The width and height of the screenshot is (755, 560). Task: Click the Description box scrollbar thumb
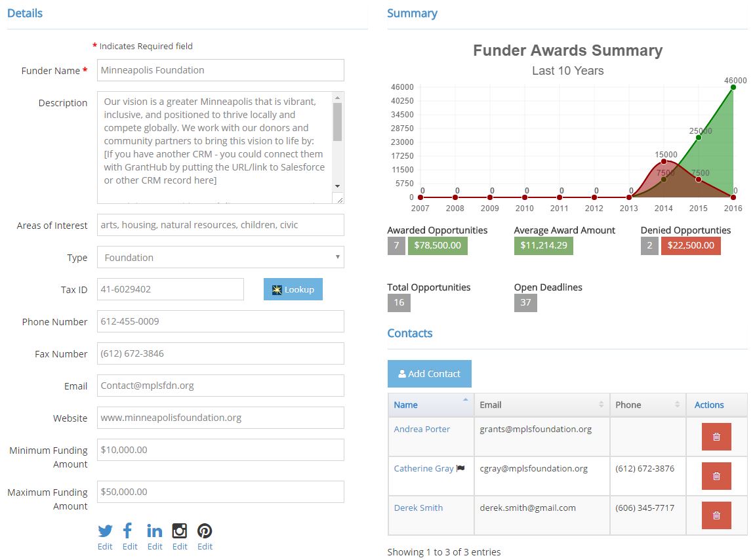coord(337,121)
